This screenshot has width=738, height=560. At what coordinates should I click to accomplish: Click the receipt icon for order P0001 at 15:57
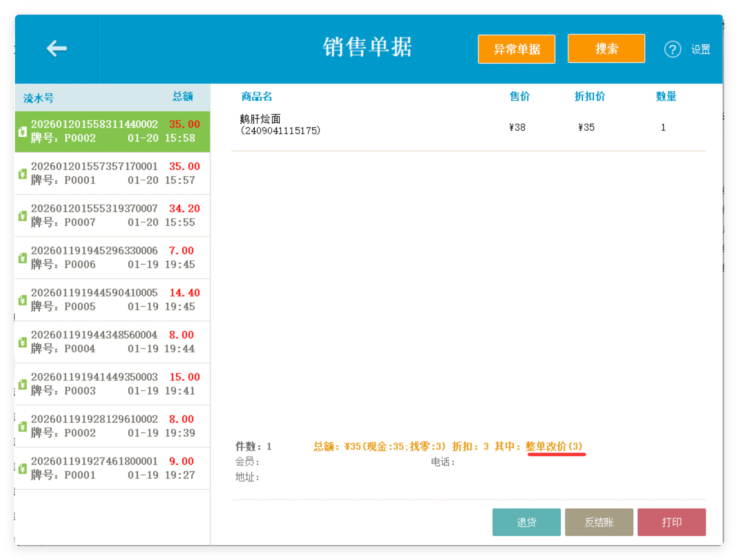click(23, 174)
